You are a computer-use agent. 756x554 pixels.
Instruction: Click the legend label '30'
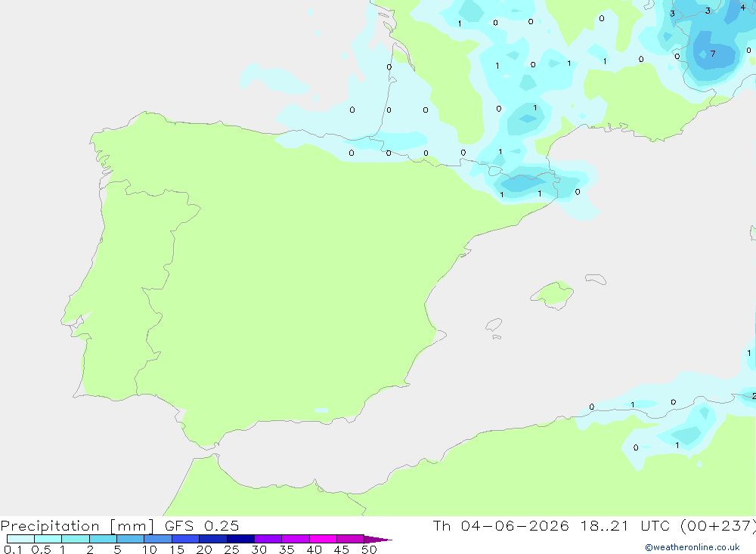259,549
